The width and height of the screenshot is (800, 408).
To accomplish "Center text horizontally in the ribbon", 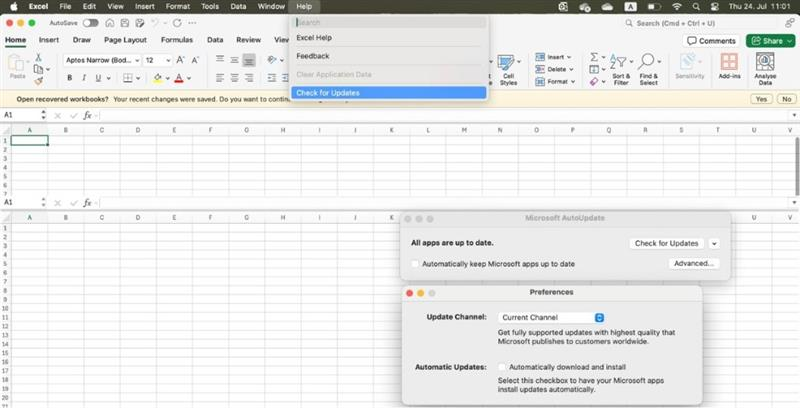I will click(x=234, y=78).
